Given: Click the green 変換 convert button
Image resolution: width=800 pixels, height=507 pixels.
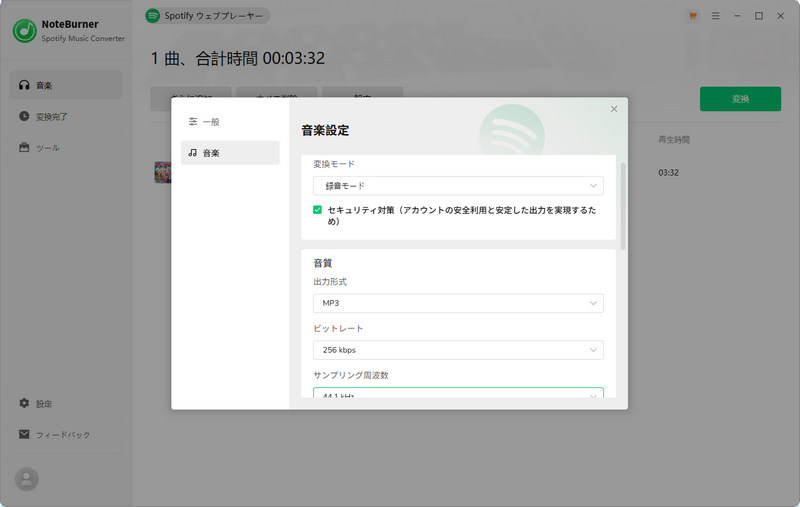Looking at the screenshot, I should (740, 99).
